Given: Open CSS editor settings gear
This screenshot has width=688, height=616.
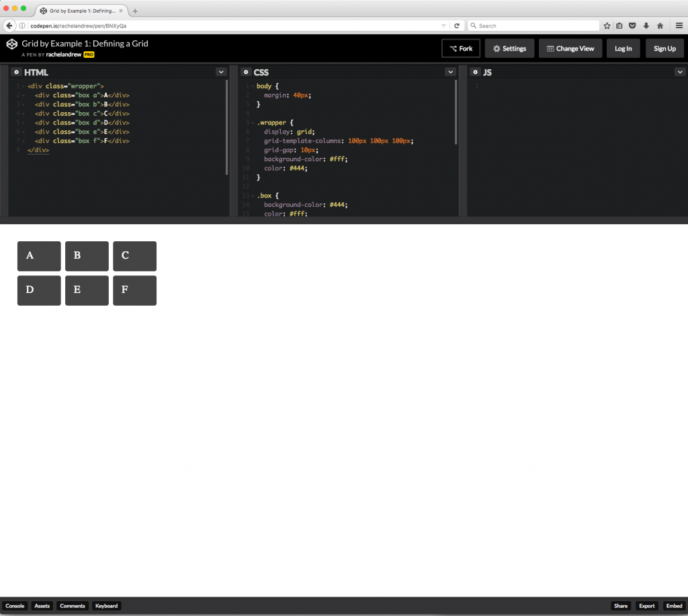Looking at the screenshot, I should click(x=245, y=72).
